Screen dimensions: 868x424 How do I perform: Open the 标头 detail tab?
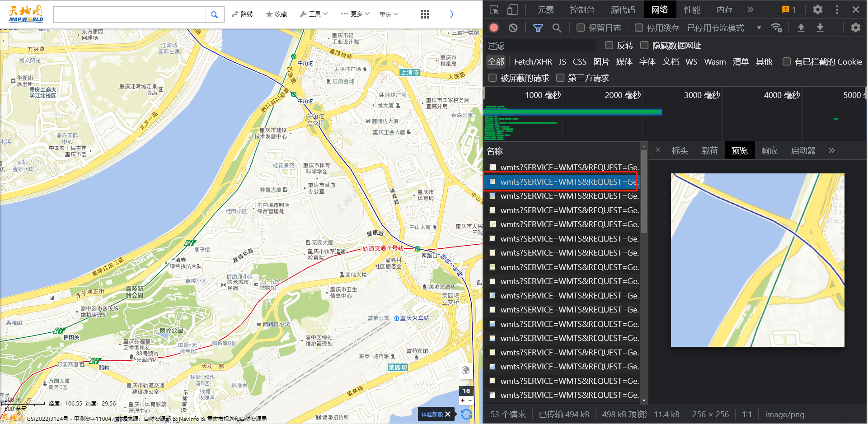point(680,150)
